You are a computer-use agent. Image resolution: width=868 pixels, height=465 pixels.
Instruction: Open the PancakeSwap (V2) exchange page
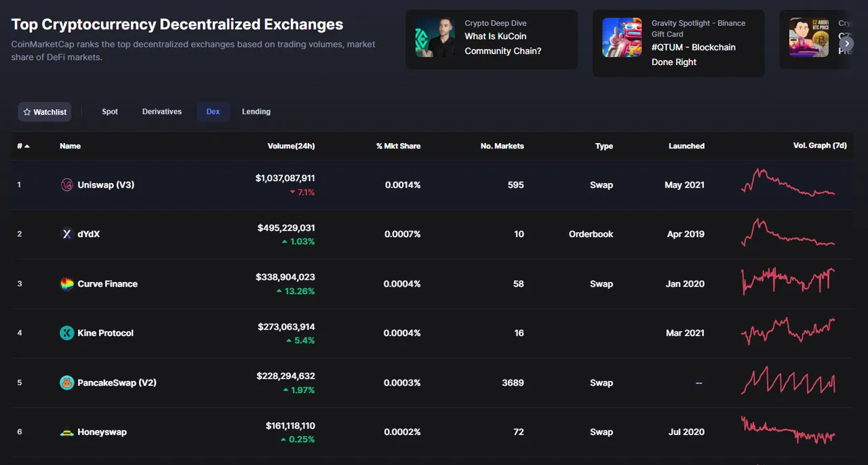(x=117, y=383)
